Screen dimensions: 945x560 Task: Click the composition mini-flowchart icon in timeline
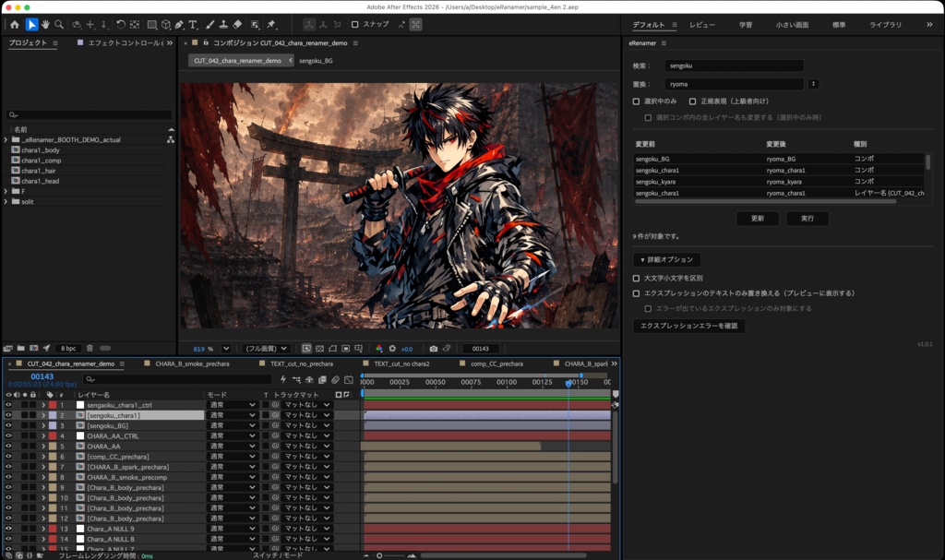coord(296,380)
